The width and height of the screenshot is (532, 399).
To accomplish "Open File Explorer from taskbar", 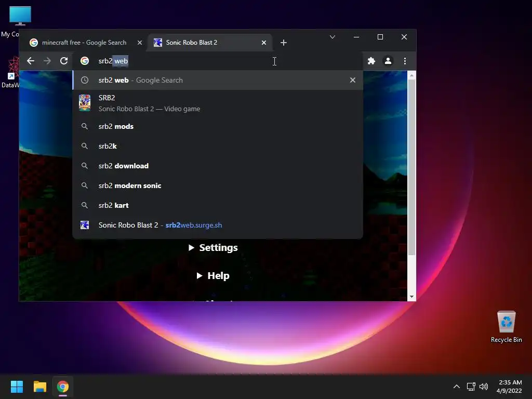I will coord(39,387).
